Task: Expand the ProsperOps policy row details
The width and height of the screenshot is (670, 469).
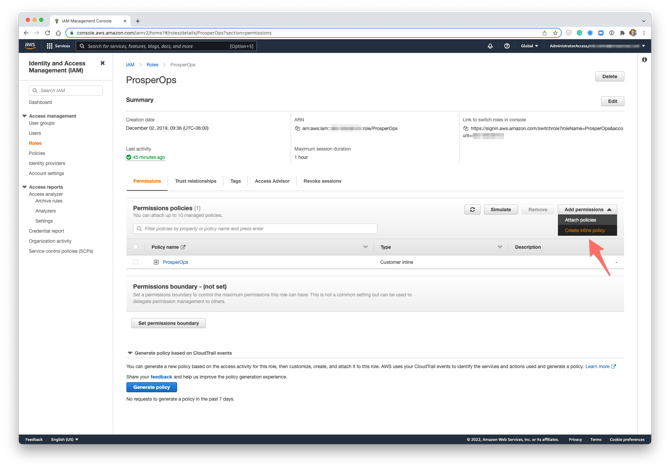Action: 156,262
